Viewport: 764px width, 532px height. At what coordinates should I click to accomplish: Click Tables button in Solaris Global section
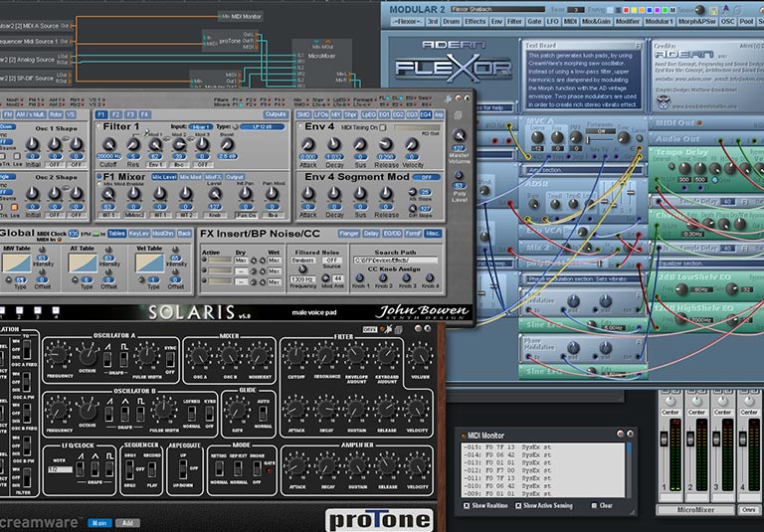click(116, 234)
